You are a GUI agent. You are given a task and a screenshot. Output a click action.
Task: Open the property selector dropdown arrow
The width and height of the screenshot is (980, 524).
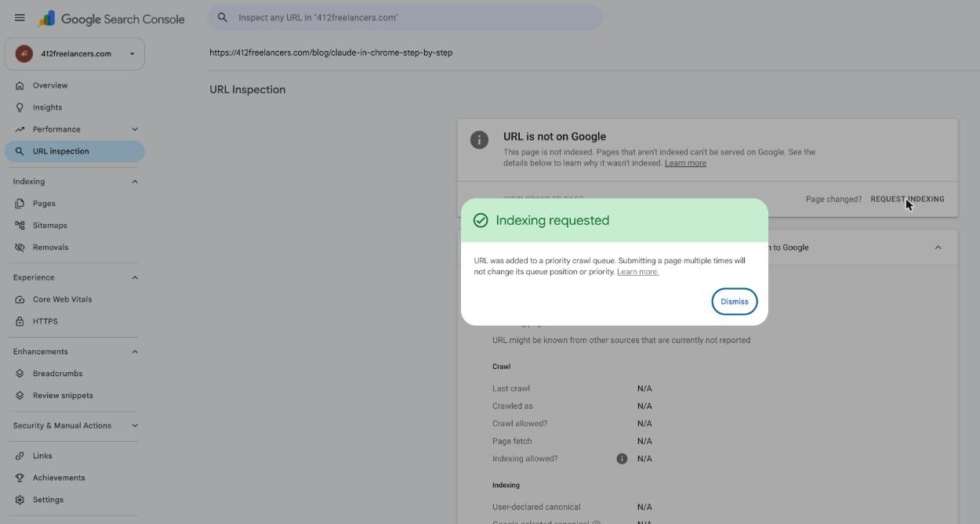tap(132, 54)
